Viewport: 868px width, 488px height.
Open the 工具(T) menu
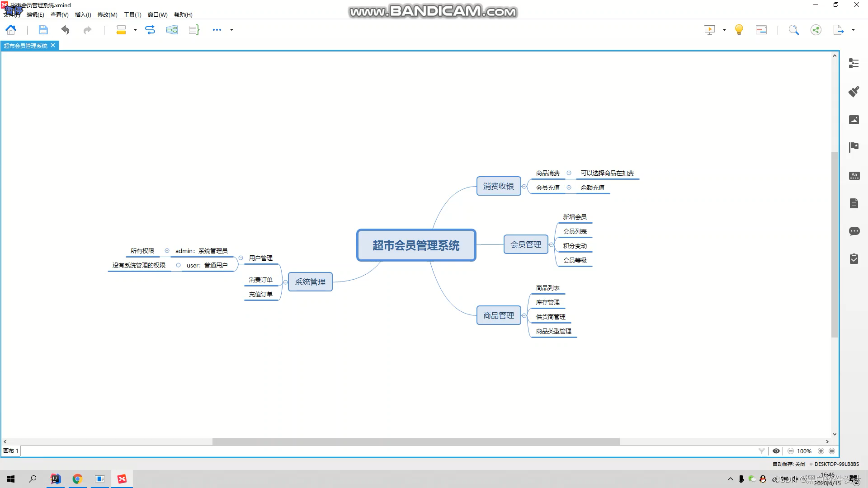132,14
